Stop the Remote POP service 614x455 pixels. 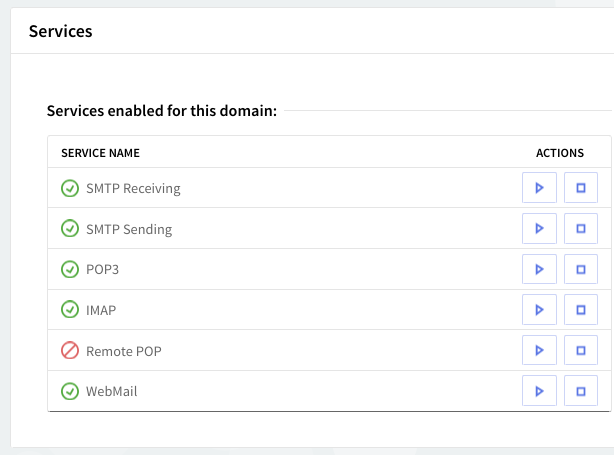tap(580, 351)
